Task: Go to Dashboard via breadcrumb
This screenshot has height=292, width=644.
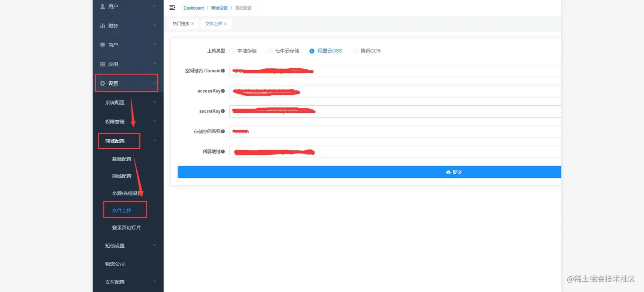Action: [x=193, y=8]
